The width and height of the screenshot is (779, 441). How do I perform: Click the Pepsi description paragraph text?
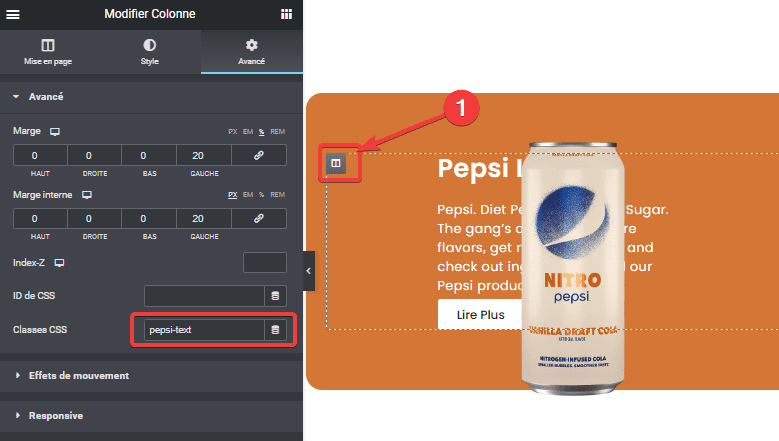552,247
